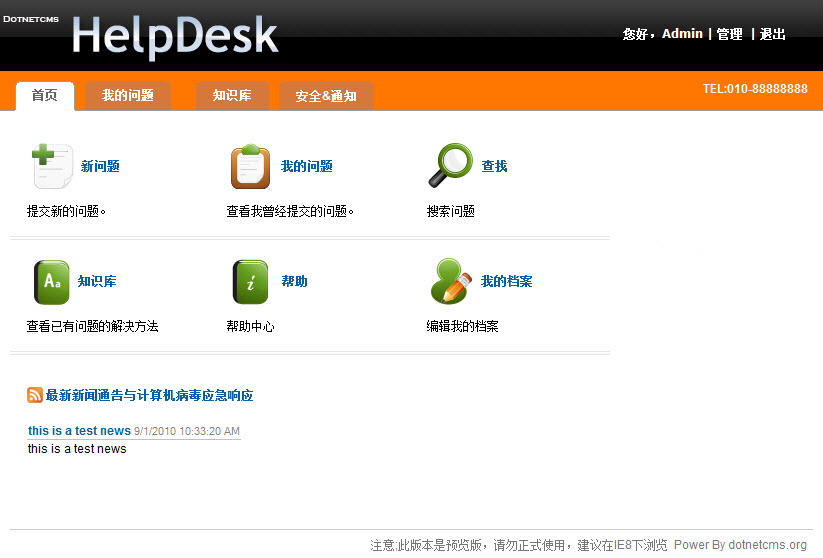
Task: Click the text 编辑我的档案
Action: (x=462, y=326)
